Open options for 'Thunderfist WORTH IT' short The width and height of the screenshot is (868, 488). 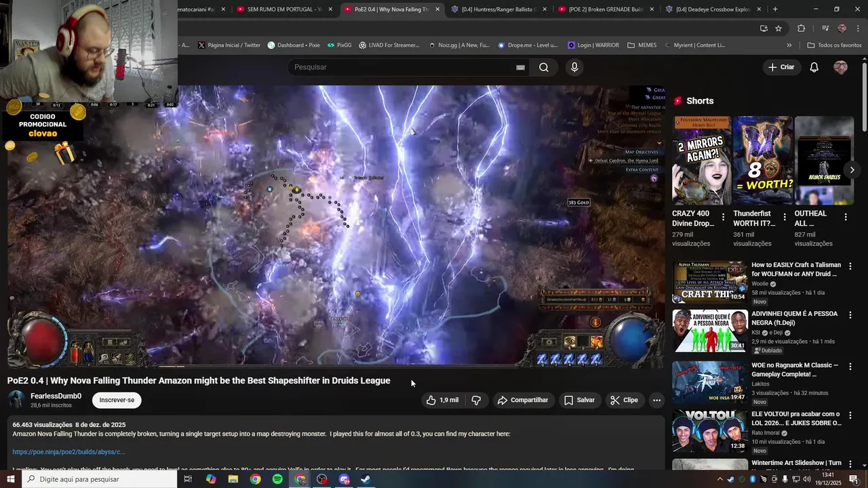[x=785, y=217]
